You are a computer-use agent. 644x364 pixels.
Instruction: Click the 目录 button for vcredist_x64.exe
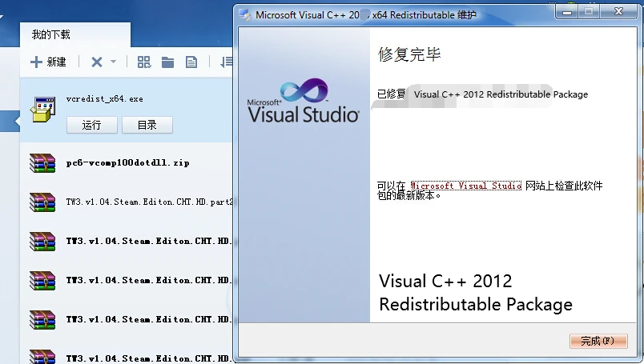(147, 125)
